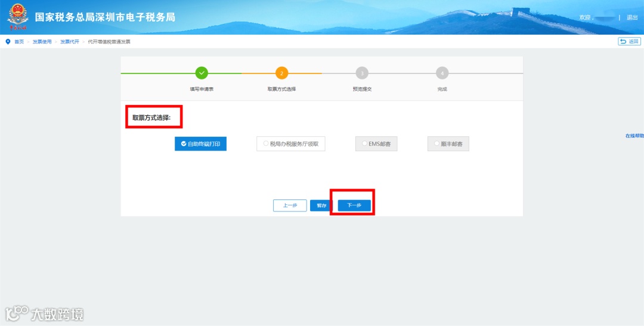Click the location pin icon in breadcrumb
This screenshot has width=644, height=326.
point(8,42)
